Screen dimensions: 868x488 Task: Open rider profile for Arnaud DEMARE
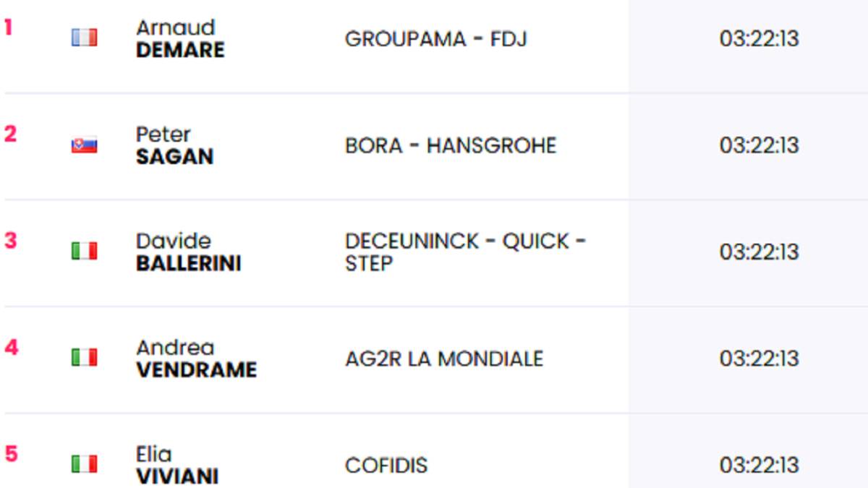(x=180, y=38)
